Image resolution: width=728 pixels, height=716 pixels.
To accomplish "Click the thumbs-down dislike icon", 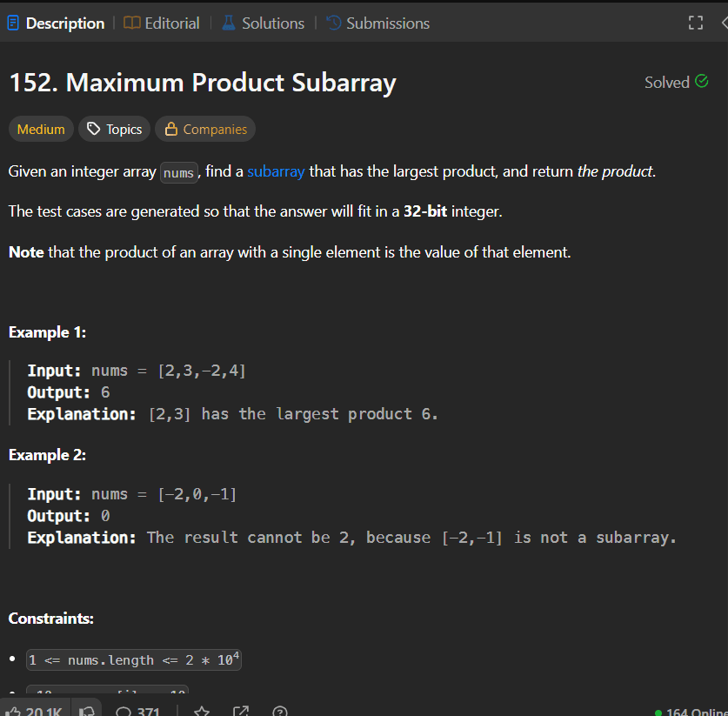I will (87, 709).
